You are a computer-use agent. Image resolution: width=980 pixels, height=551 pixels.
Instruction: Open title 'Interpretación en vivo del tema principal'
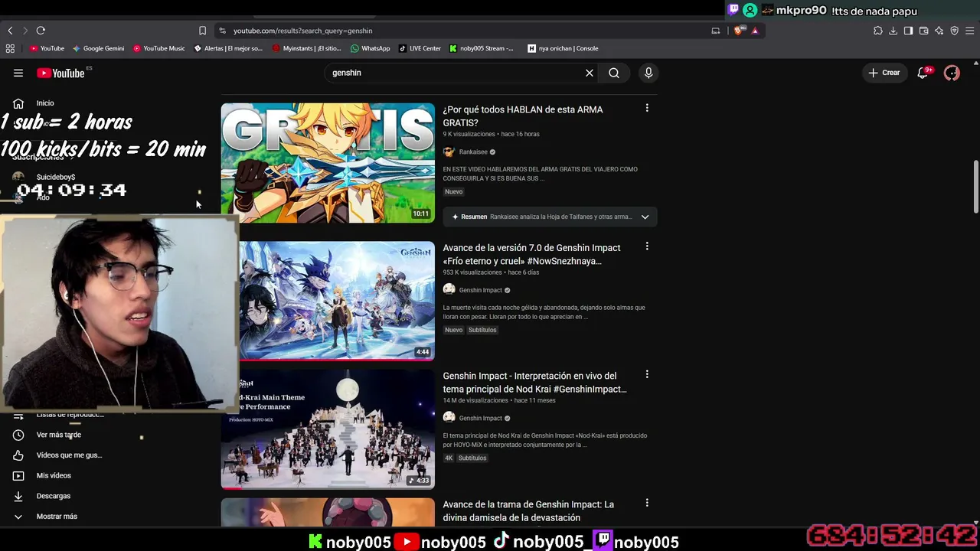[534, 383]
